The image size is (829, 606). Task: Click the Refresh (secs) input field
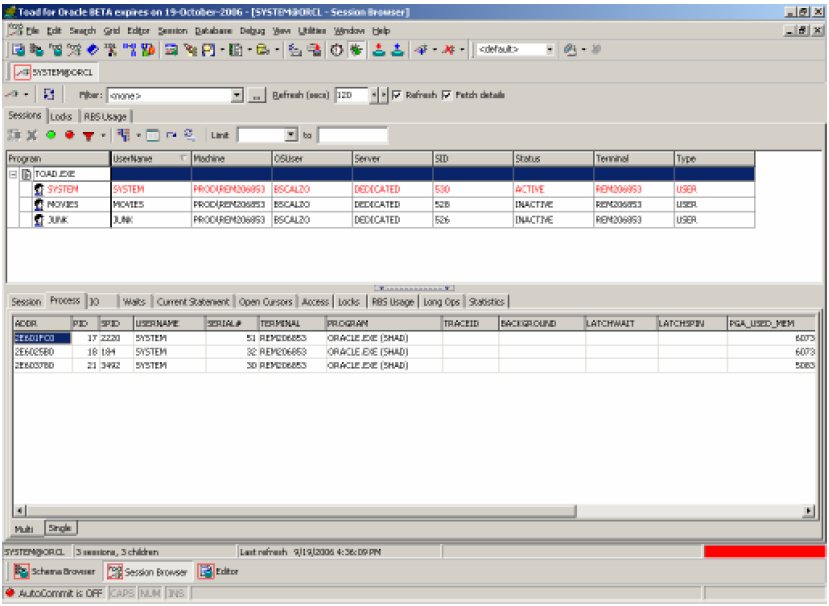point(352,95)
